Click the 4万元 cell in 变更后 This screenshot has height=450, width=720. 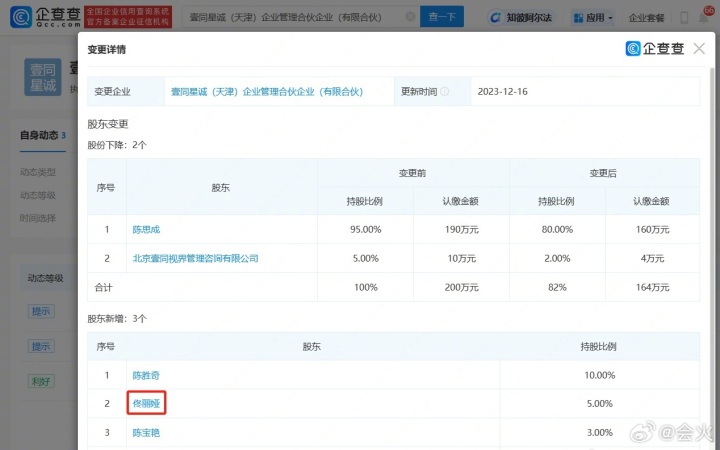(652, 259)
